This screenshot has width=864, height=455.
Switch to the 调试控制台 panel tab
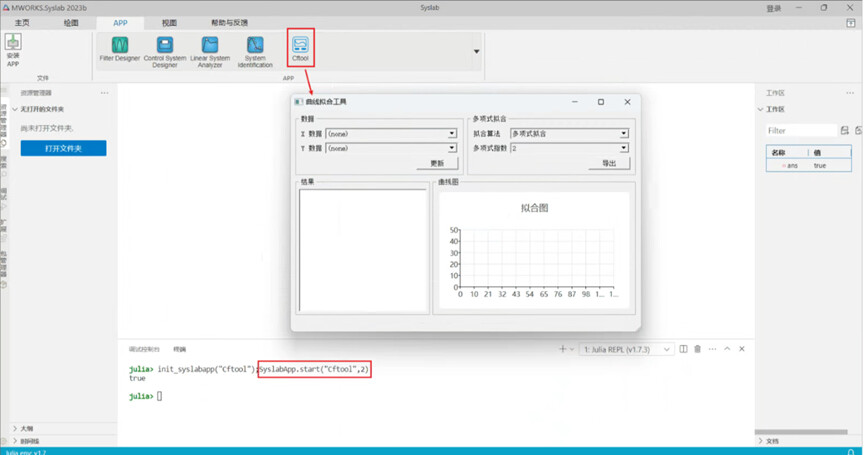[x=144, y=349]
